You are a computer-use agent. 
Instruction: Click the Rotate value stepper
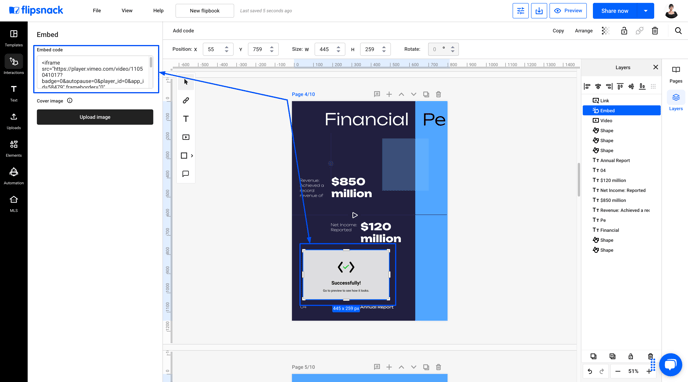click(453, 49)
